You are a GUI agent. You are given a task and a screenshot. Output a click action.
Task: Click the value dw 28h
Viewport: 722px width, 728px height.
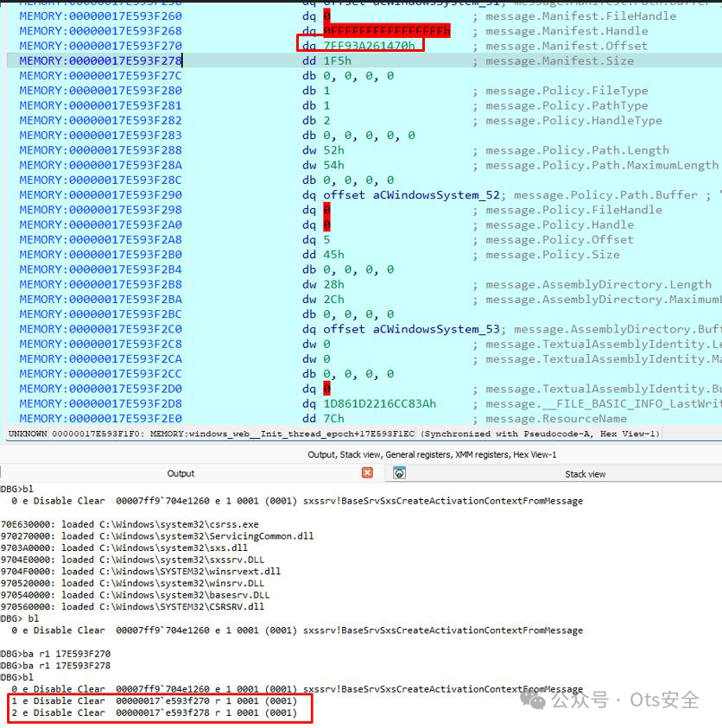(323, 284)
